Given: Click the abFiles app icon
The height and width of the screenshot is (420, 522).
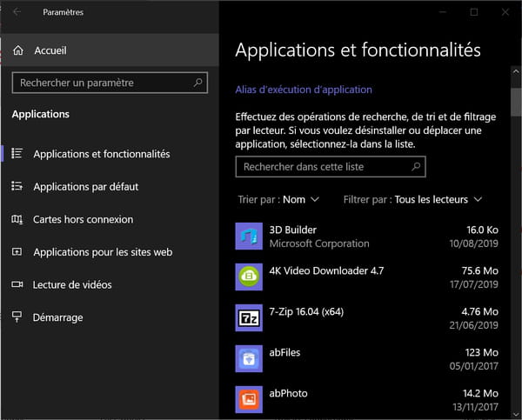Looking at the screenshot, I should 249,359.
